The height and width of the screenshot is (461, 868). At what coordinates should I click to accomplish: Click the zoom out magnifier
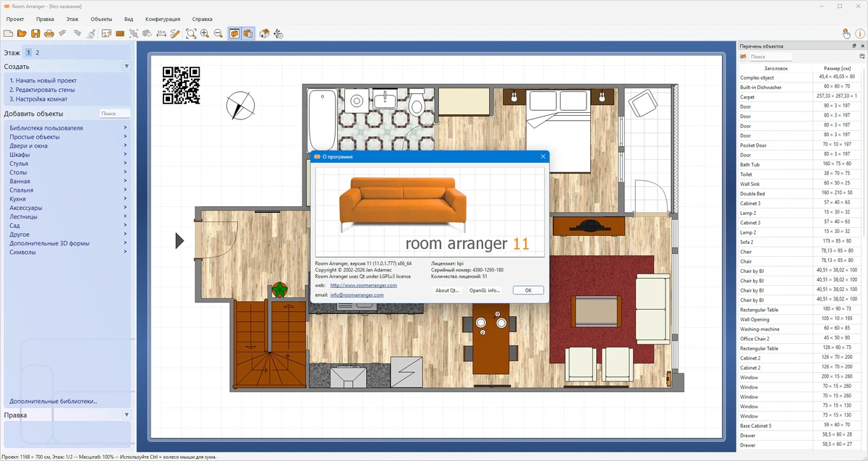(x=218, y=33)
